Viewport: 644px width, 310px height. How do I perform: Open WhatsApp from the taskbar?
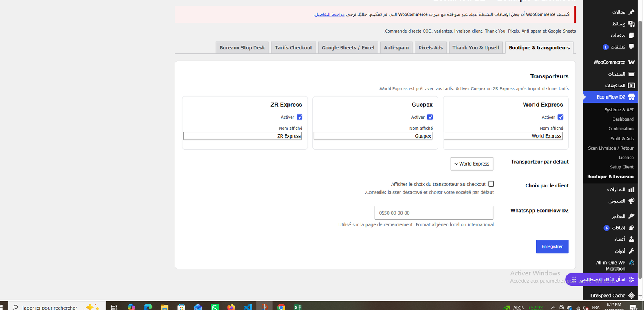tap(215, 307)
